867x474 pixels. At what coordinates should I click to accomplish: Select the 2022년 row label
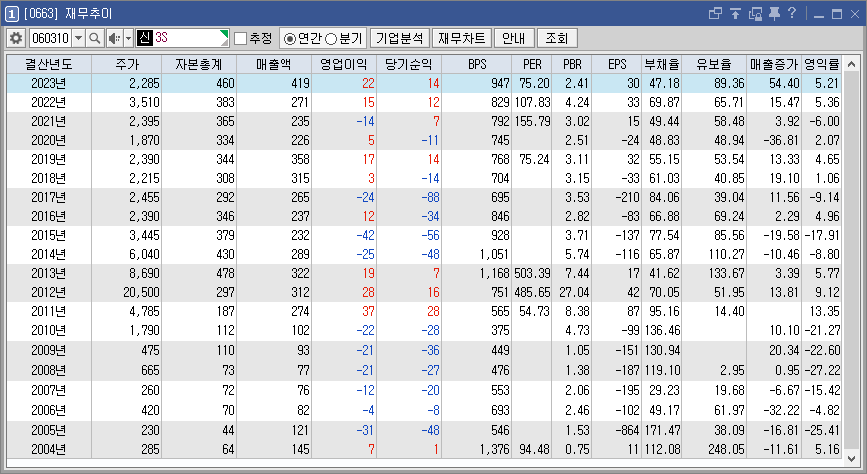[49, 102]
